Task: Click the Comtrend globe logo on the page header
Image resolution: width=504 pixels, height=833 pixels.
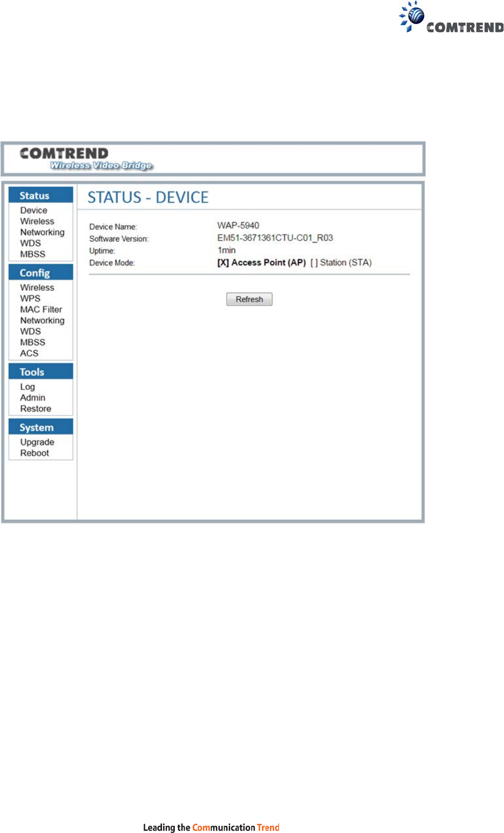Action: 451,17
